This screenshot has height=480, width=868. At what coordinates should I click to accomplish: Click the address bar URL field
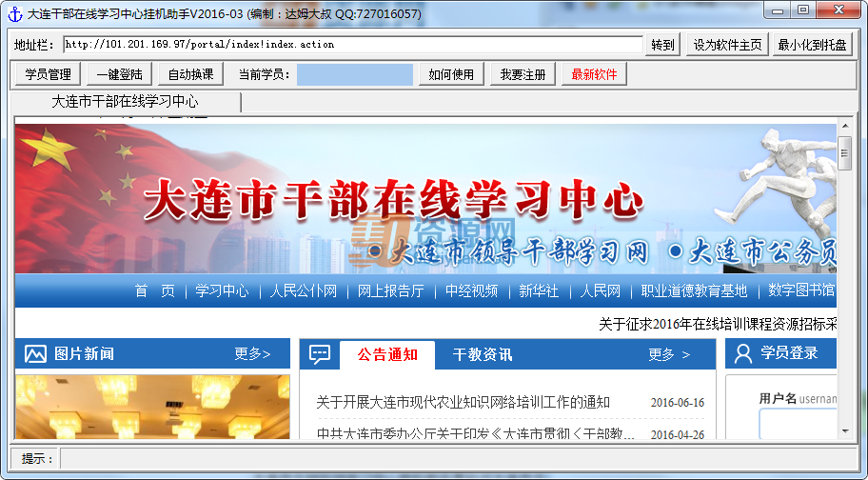(x=352, y=45)
